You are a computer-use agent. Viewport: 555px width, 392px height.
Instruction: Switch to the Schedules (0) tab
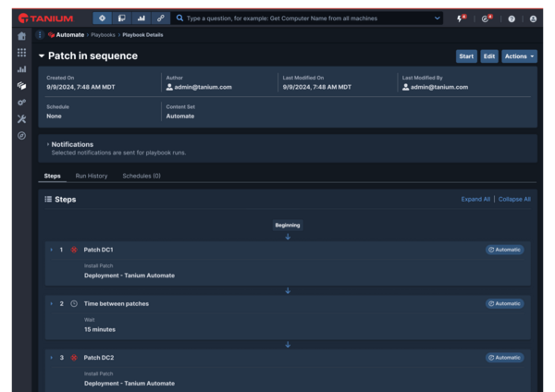pos(142,176)
